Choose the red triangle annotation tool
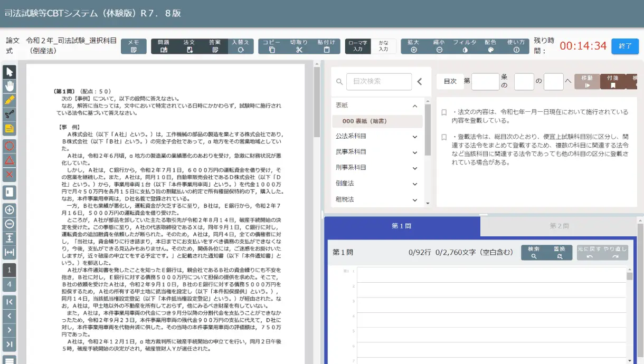 10,160
